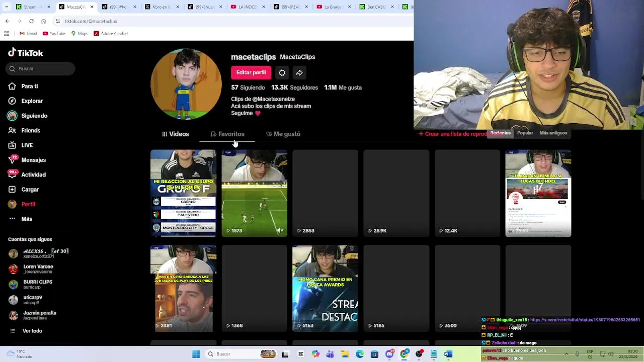Open the Cargar upload page
This screenshot has width=644, height=362.
pyautogui.click(x=24, y=190)
